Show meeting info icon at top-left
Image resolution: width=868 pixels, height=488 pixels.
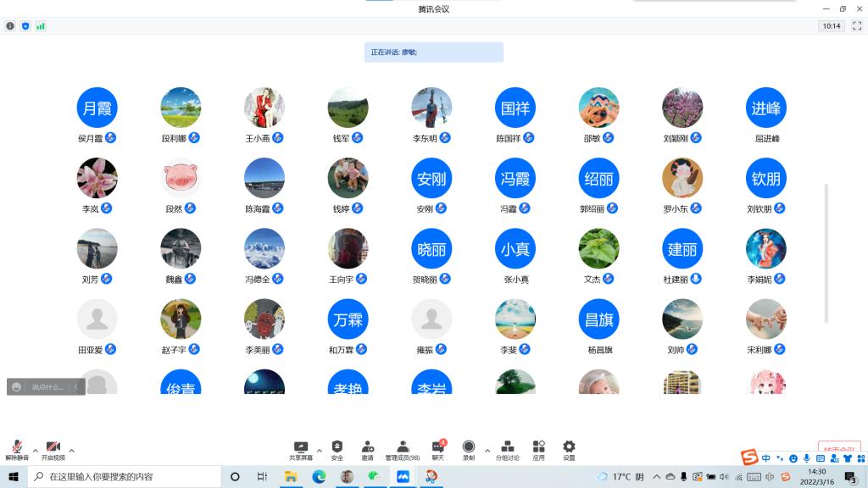click(10, 26)
